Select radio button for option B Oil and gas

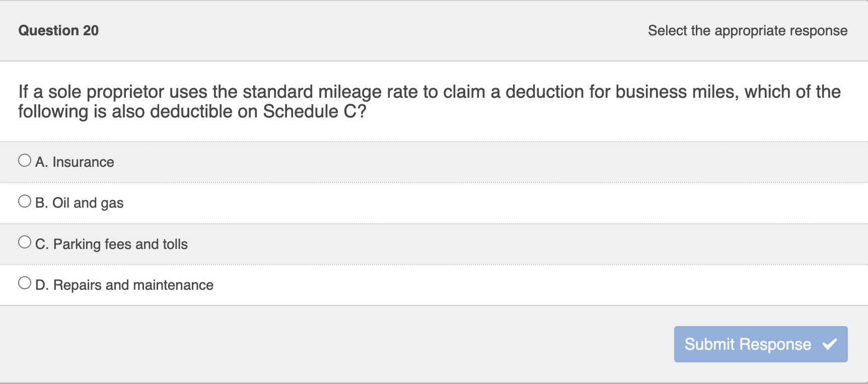click(x=25, y=201)
